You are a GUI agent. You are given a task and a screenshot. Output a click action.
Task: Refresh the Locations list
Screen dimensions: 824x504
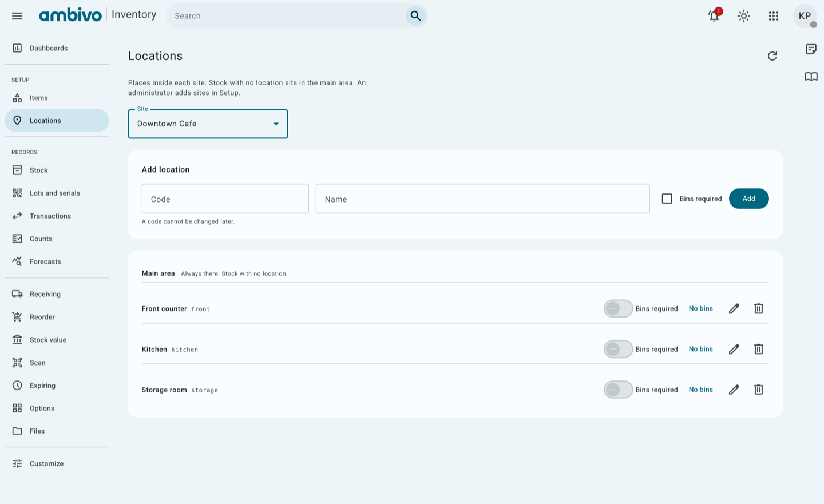point(772,56)
